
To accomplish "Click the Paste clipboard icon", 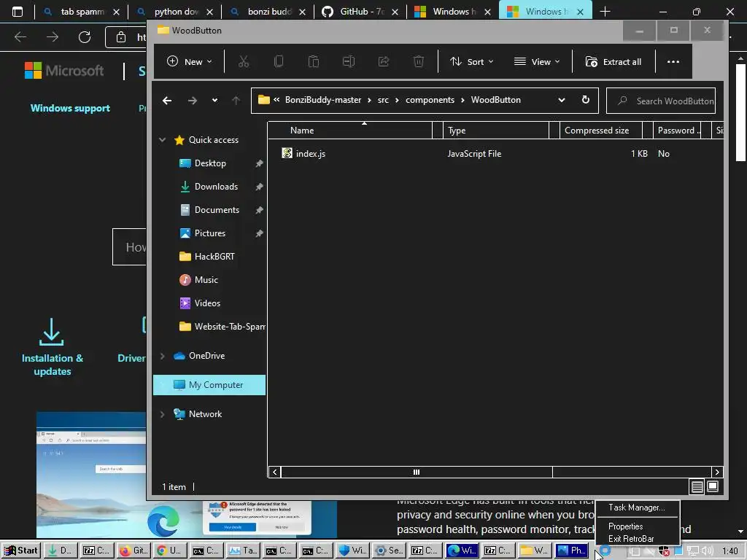I will (314, 61).
